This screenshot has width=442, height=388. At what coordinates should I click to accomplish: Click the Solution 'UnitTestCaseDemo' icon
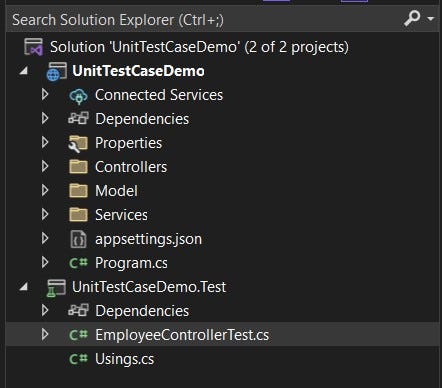(33, 47)
